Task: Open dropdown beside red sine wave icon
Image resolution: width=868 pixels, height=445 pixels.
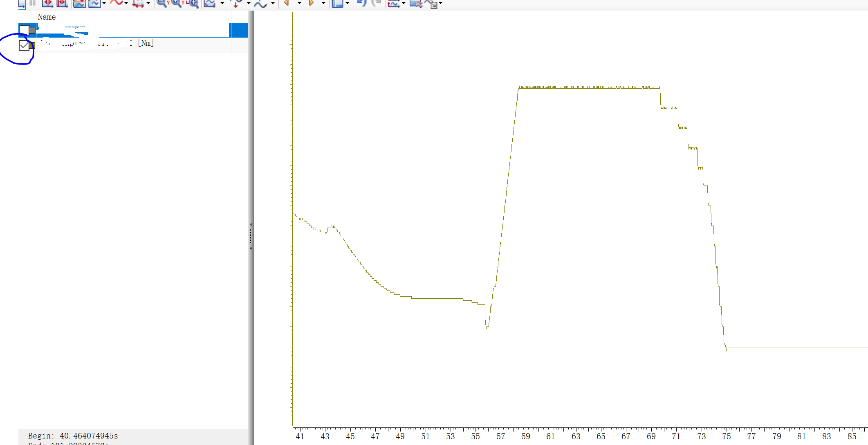Action: point(126,3)
